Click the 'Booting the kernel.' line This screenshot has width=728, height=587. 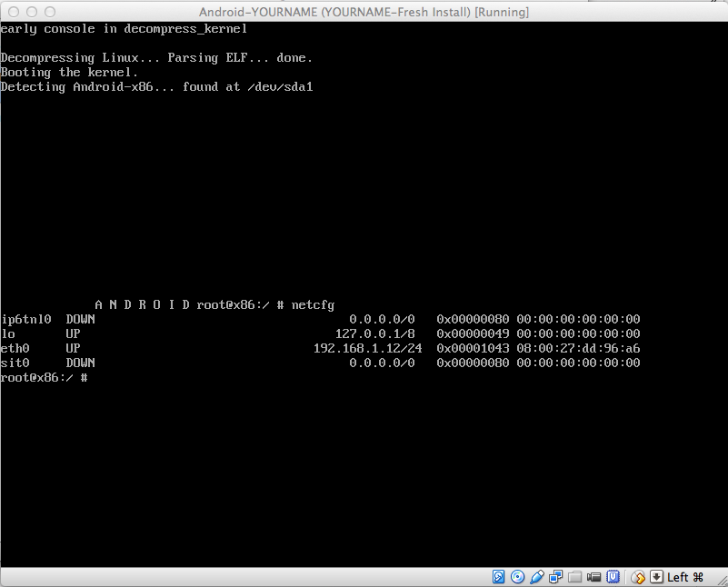tap(69, 73)
